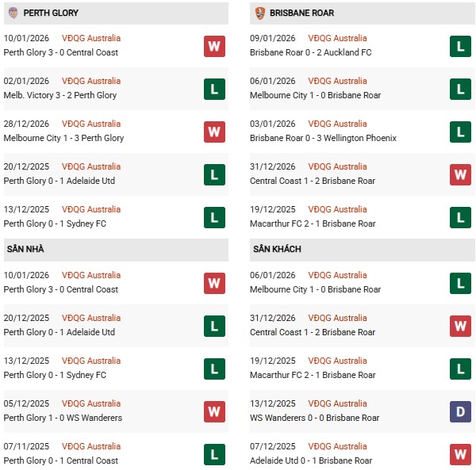Click the W badge for Melbourne City 1-3 Perth Glory
The height and width of the screenshot is (470, 476).
[x=214, y=132]
